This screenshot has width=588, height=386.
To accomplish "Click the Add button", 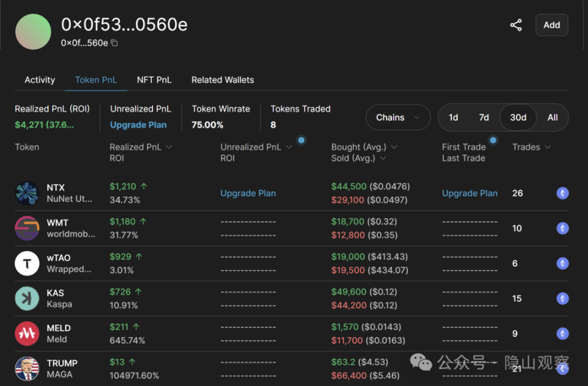I will (552, 25).
